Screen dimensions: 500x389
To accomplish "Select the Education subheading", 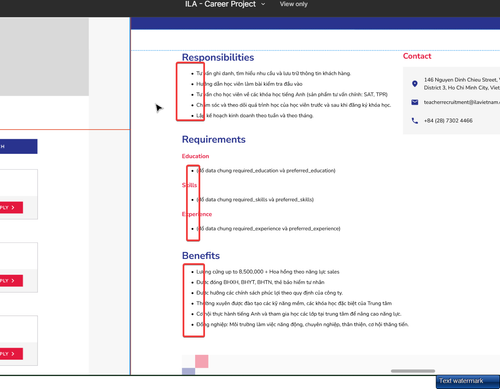I will coord(195,156).
